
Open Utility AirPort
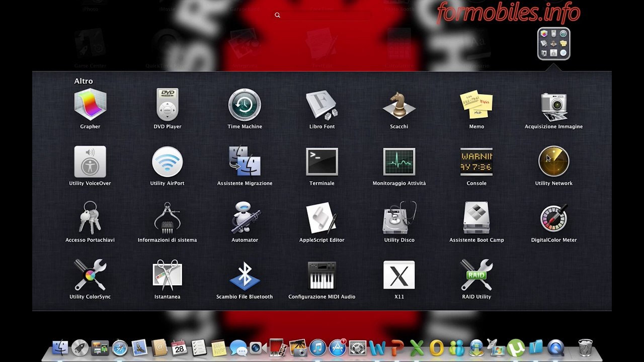coord(167,161)
